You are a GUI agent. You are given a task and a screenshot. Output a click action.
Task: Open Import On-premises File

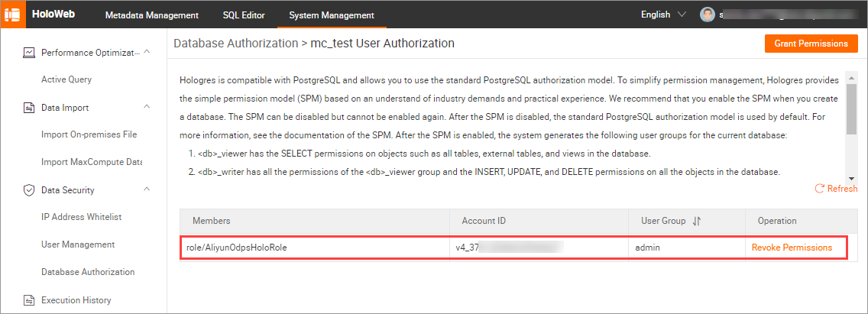[x=89, y=134]
